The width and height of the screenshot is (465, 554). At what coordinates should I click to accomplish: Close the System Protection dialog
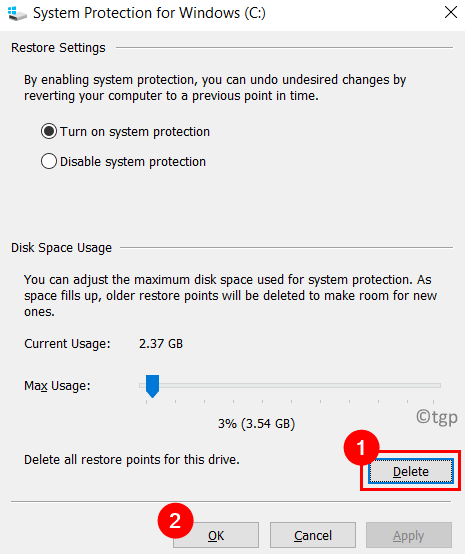click(451, 12)
